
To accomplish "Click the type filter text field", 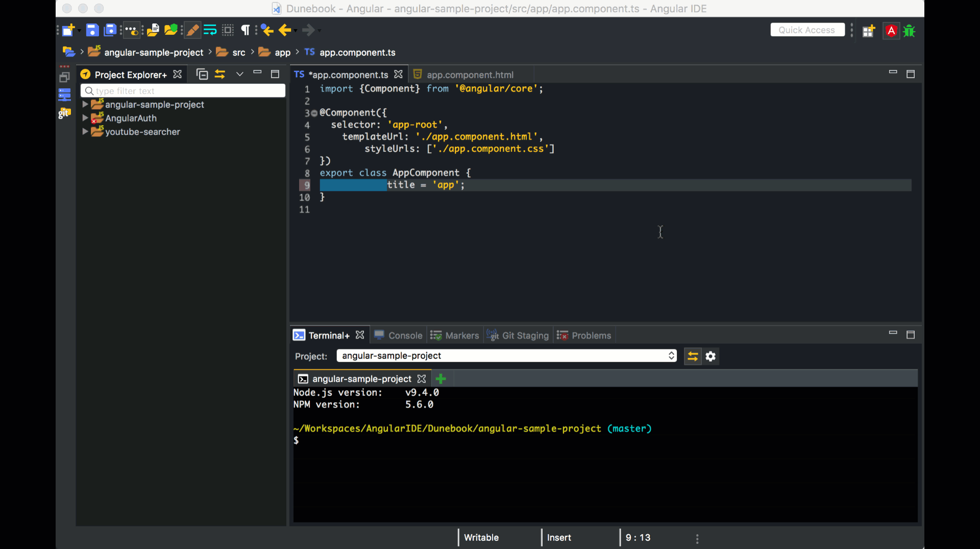I will (x=183, y=91).
